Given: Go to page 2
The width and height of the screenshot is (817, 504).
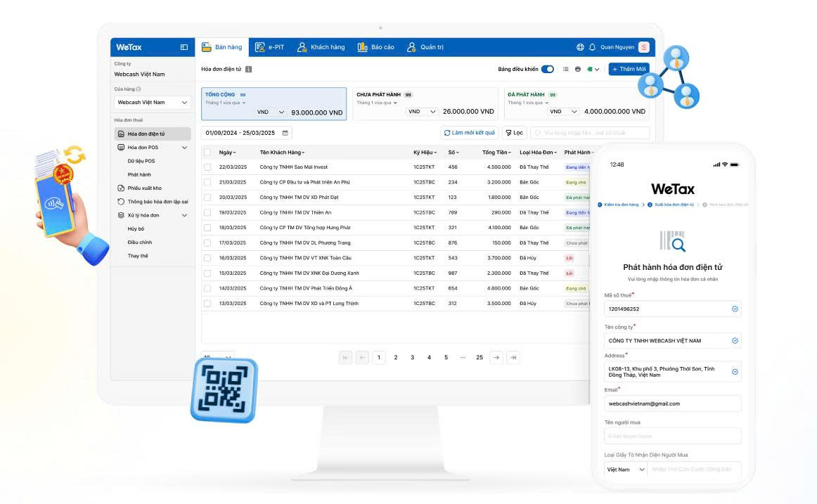Looking at the screenshot, I should (395, 358).
